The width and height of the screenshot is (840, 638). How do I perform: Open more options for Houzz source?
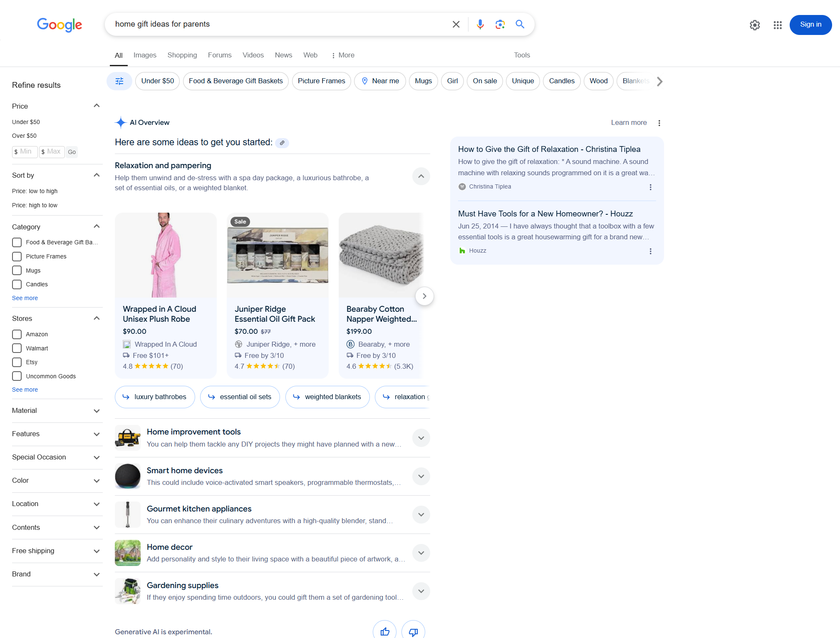click(650, 251)
